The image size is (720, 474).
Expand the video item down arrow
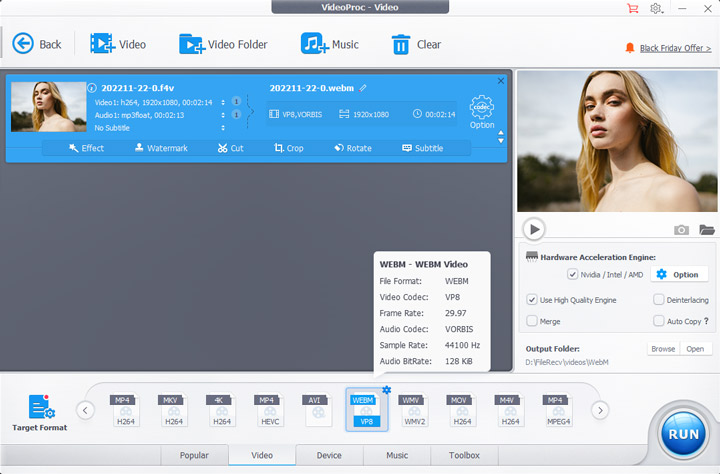(x=501, y=141)
